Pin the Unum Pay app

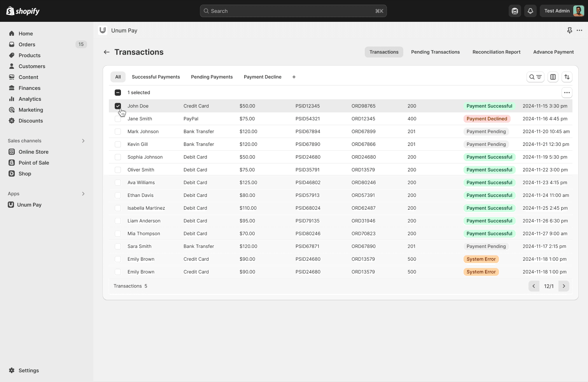click(x=569, y=30)
